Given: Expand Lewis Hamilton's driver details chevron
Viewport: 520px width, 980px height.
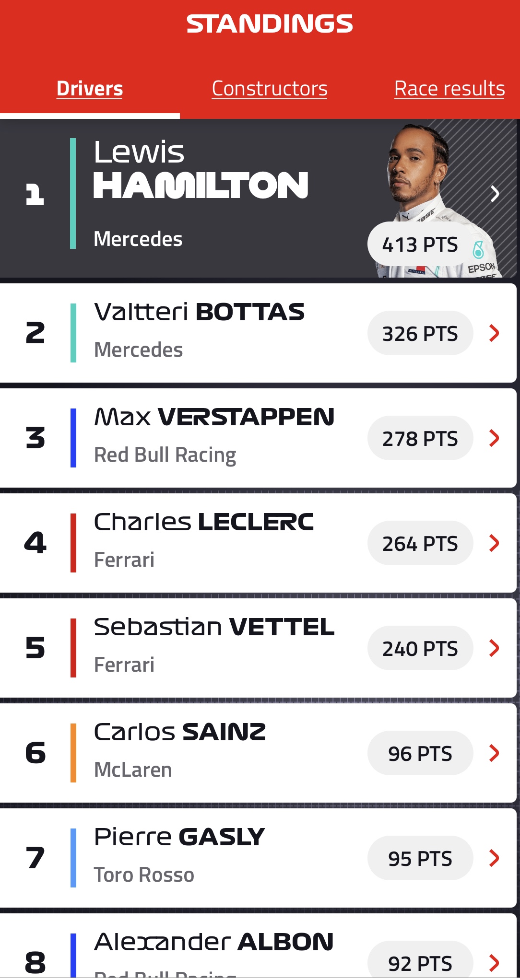Looking at the screenshot, I should [495, 194].
